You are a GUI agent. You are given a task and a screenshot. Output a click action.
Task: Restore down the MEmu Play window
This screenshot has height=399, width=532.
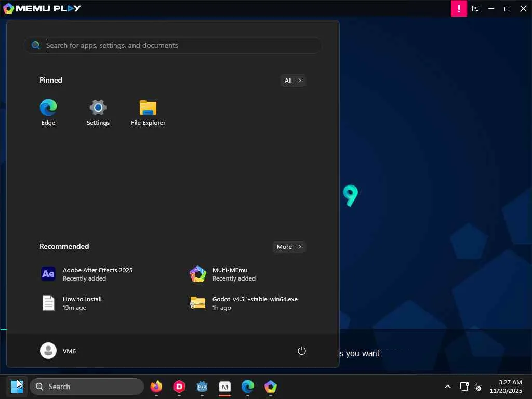click(x=507, y=8)
